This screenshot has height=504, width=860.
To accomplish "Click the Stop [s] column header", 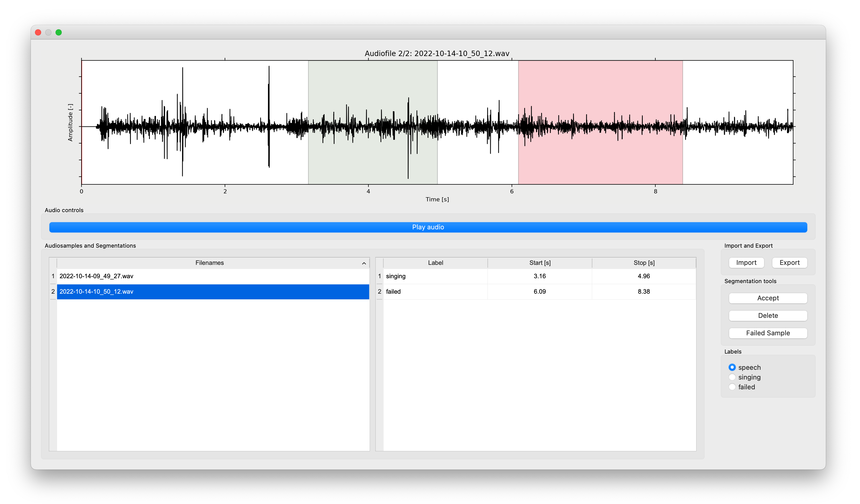I will click(x=644, y=263).
